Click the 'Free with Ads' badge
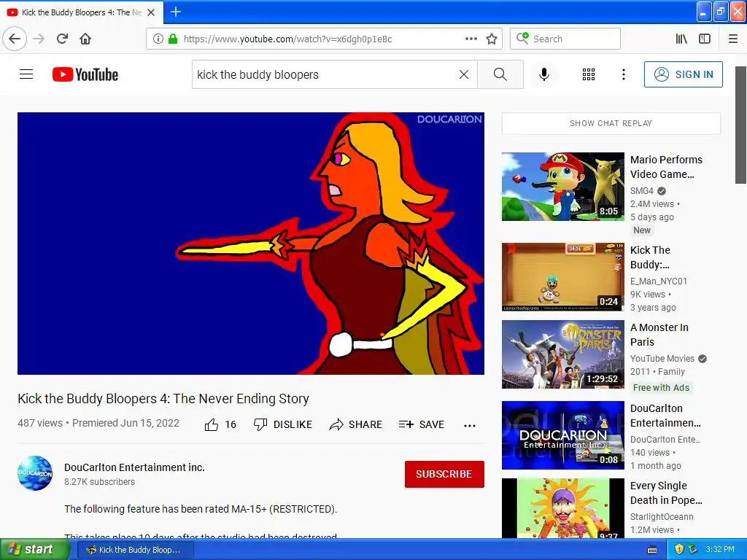 661,388
